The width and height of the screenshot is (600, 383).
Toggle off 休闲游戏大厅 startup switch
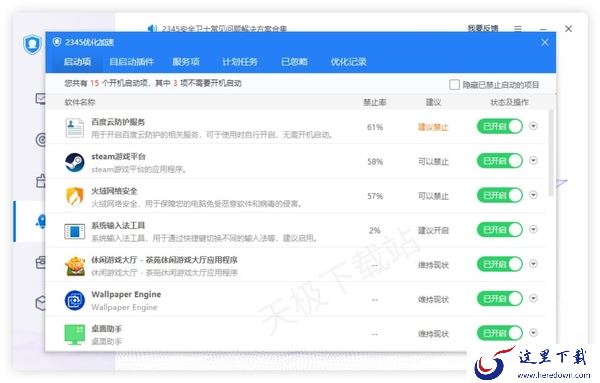tap(500, 264)
